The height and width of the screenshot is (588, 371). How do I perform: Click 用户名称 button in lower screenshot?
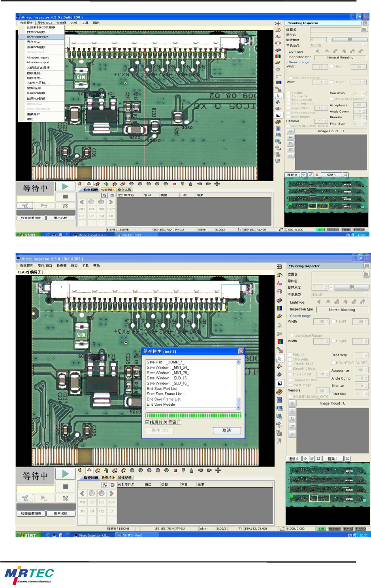pyautogui.click(x=61, y=513)
